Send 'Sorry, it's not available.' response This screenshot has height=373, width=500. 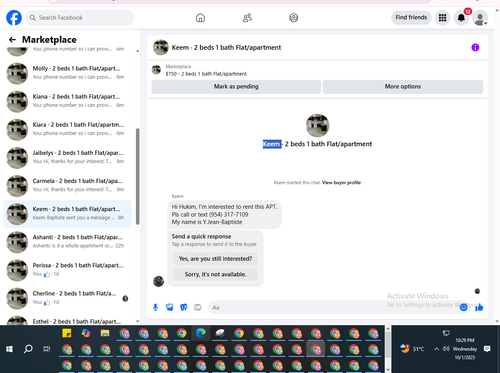(x=215, y=274)
